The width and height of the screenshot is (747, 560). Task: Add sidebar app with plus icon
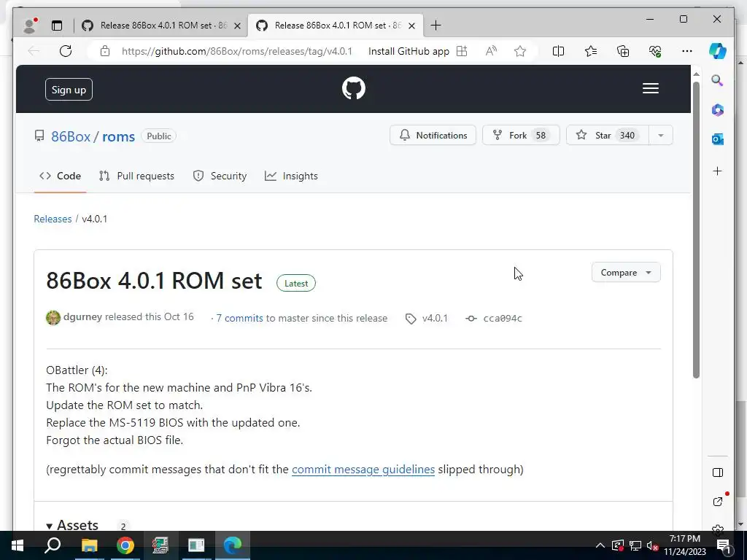click(718, 171)
